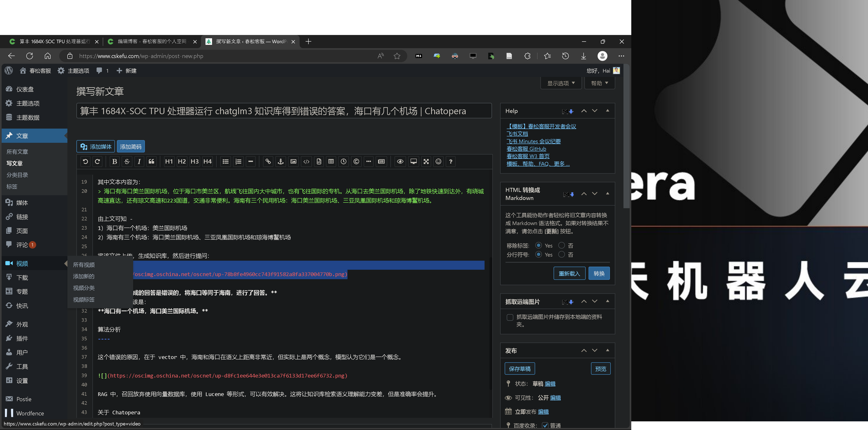
Task: Click the post title input field
Action: click(x=283, y=111)
